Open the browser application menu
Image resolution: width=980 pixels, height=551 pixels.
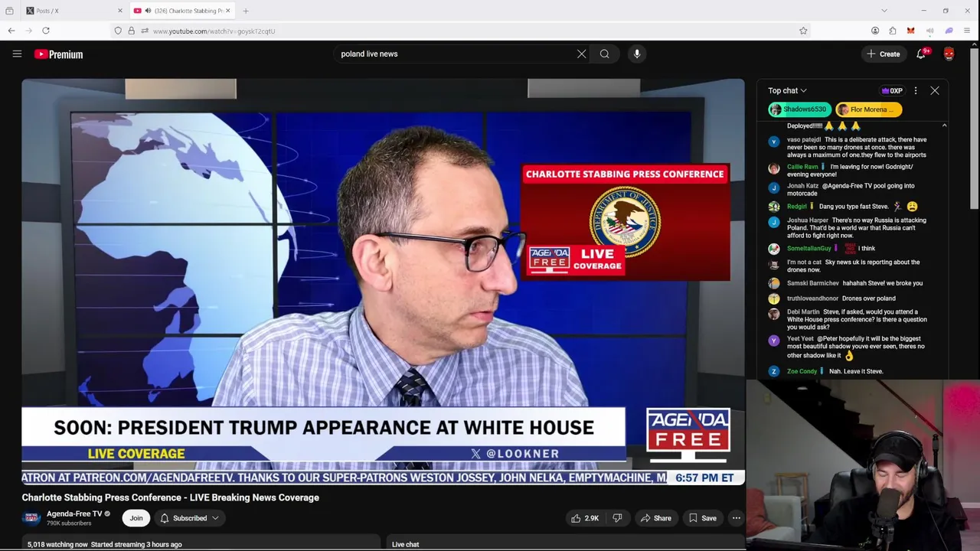[967, 31]
